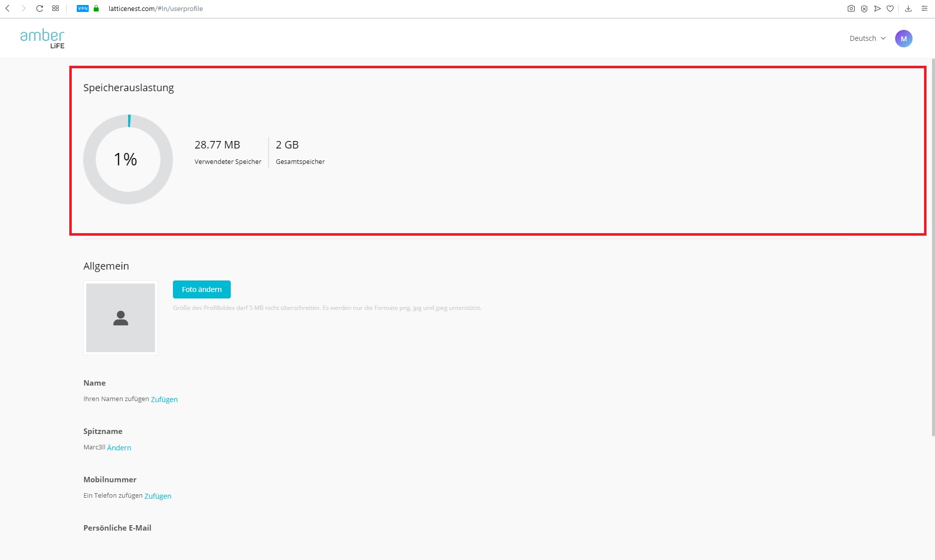Click the address bar URL latticenest.com

tap(156, 8)
